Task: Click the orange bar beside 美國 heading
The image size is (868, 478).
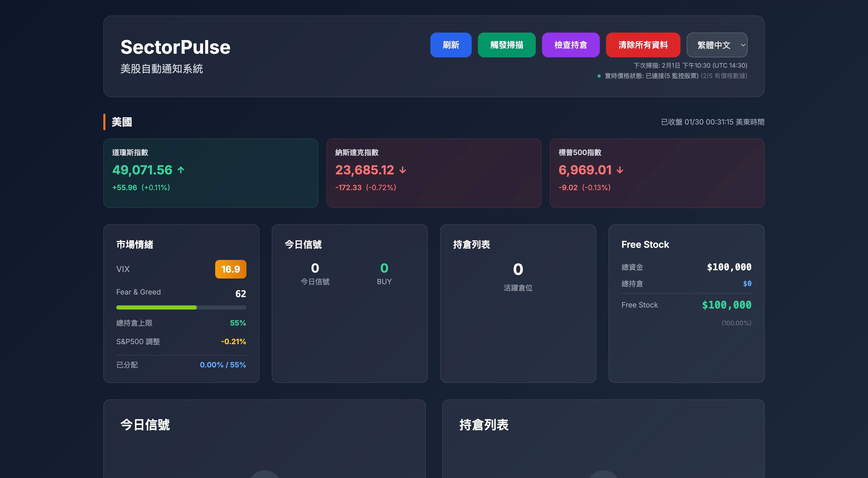Action: [104, 122]
